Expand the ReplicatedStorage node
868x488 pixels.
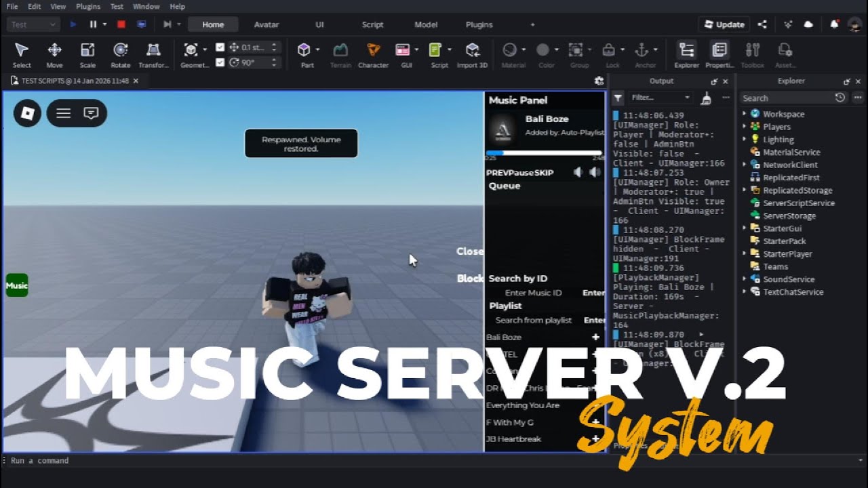coord(745,190)
